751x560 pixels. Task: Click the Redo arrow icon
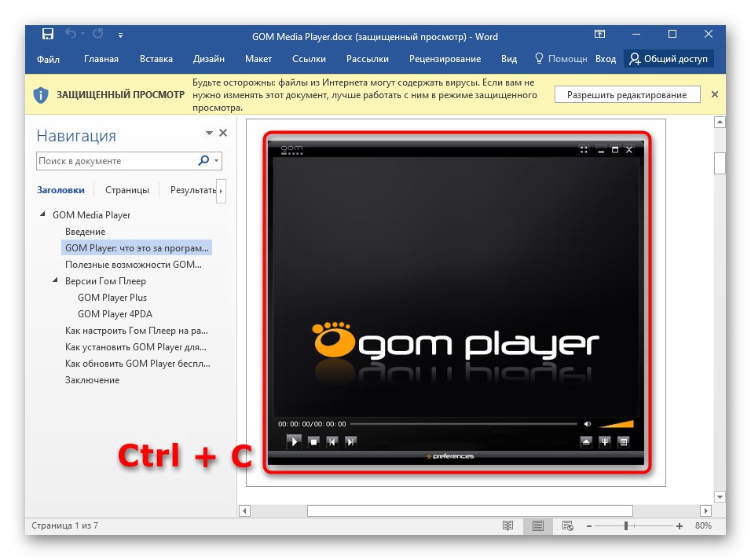(98, 33)
